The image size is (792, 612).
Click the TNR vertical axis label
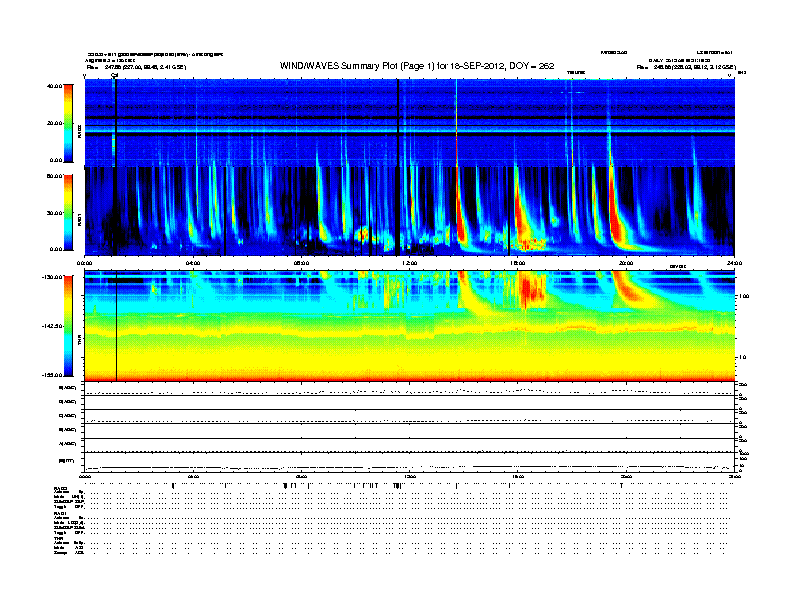click(x=79, y=340)
